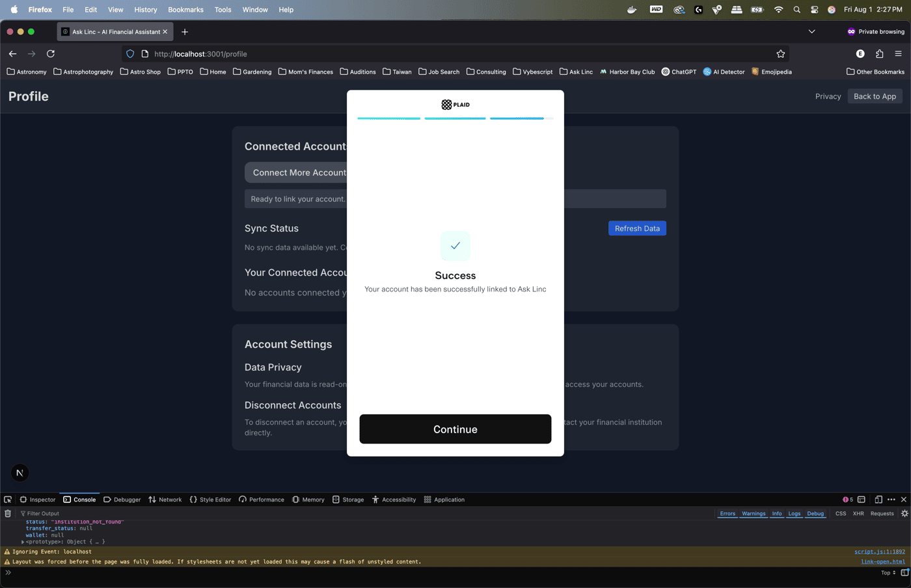Screen dimensions: 911x588
Task: Click the URL address field
Action: point(455,54)
